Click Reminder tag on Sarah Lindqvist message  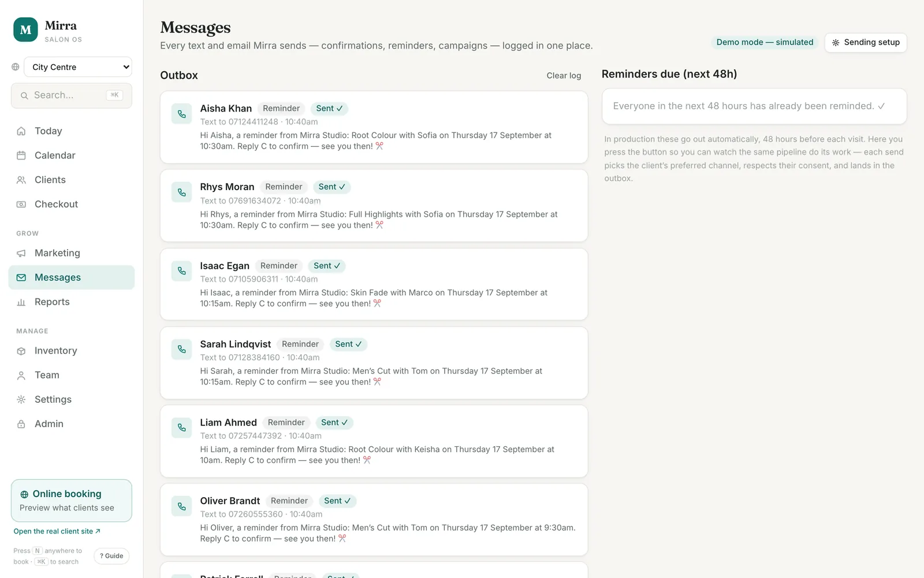300,344
